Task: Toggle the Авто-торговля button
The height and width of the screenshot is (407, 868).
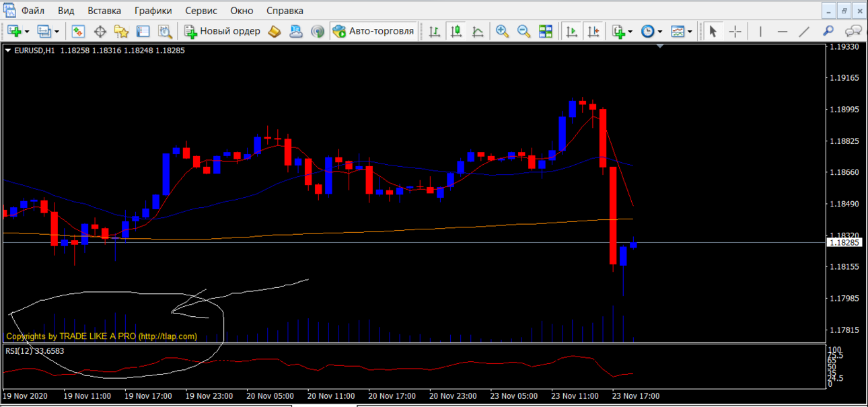Action: [373, 31]
